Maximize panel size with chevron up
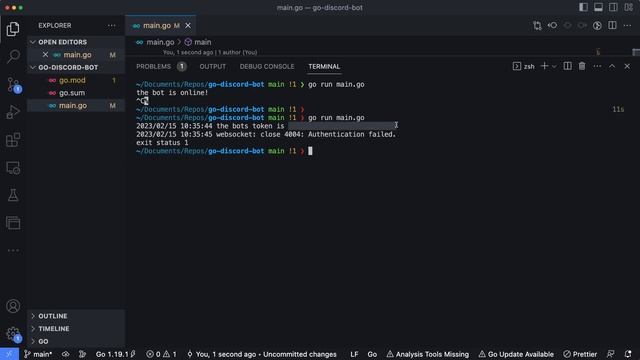The width and height of the screenshot is (640, 360). point(612,66)
